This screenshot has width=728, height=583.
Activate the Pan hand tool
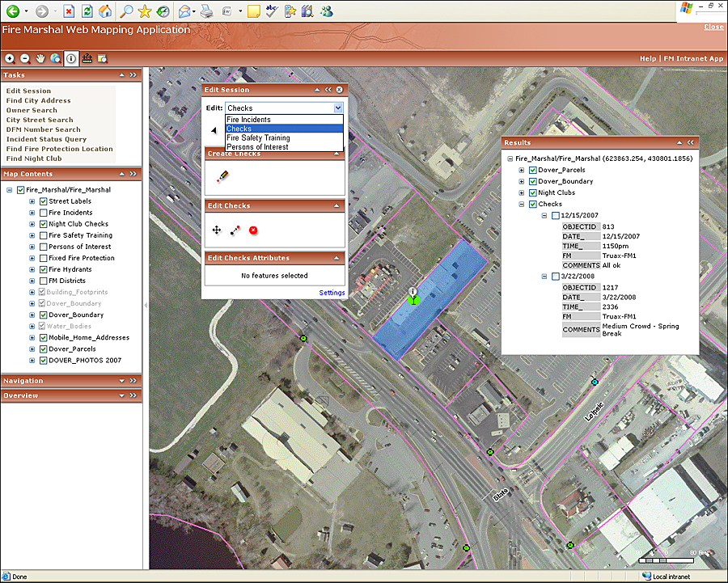[40, 58]
